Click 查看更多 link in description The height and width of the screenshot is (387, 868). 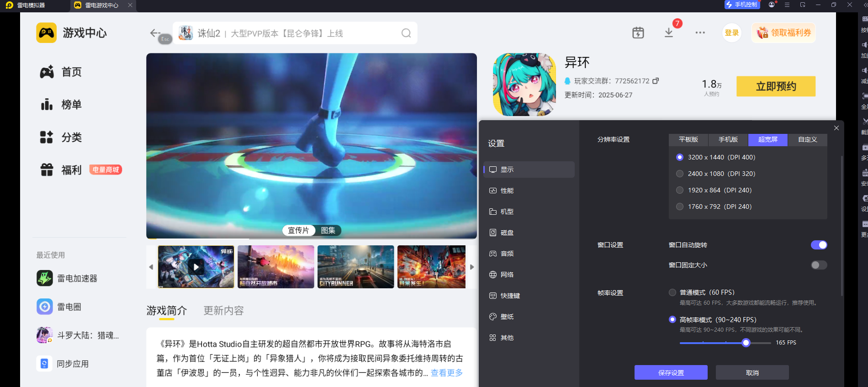pyautogui.click(x=447, y=373)
